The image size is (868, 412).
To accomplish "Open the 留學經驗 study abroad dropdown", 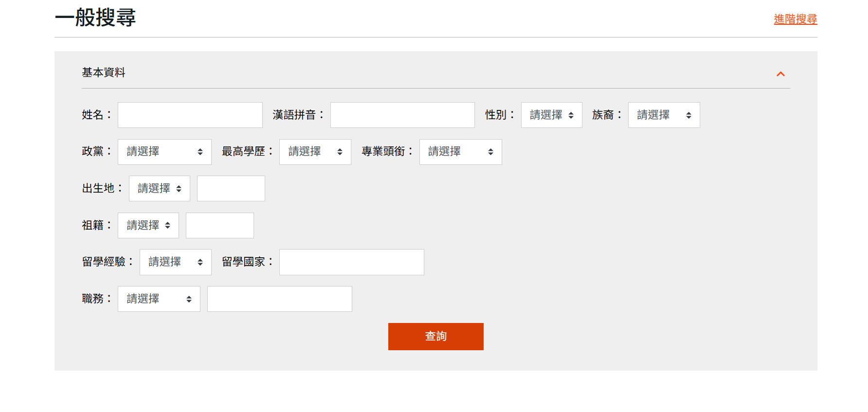I will tap(175, 262).
